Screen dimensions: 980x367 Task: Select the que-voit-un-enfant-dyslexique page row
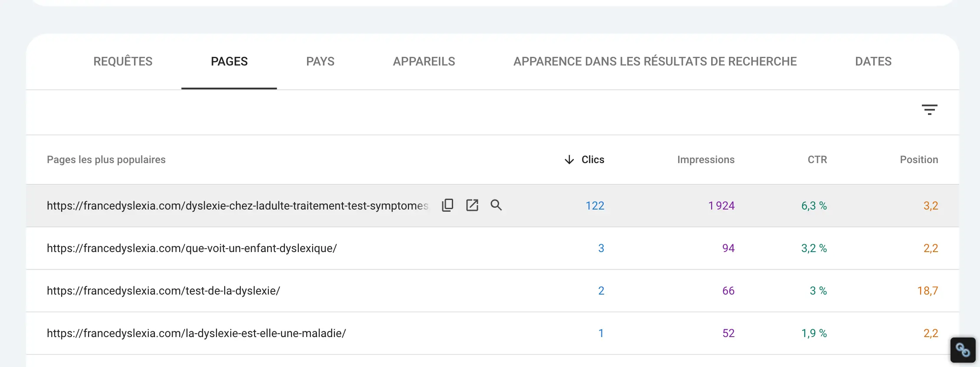(x=192, y=248)
